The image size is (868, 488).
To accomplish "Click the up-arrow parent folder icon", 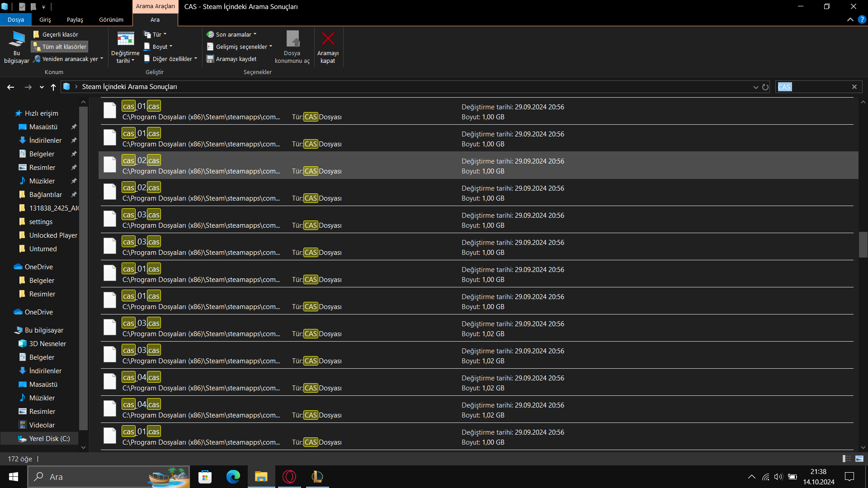I will pyautogui.click(x=53, y=87).
